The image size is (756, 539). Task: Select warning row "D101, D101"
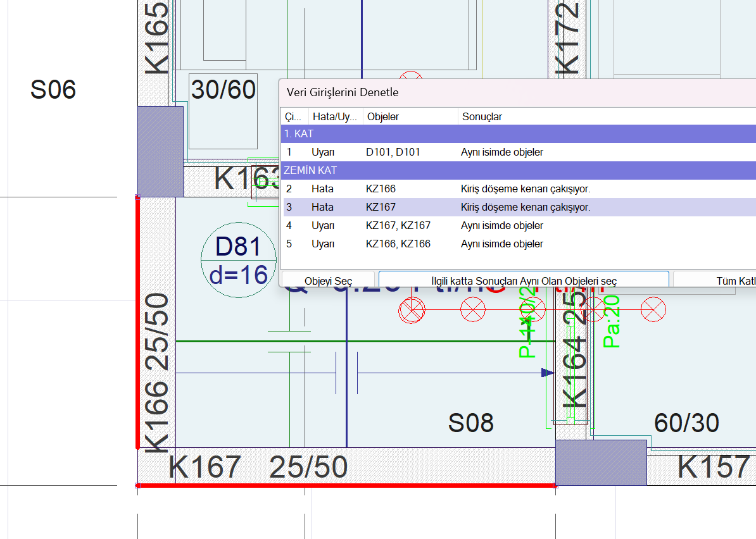519,152
